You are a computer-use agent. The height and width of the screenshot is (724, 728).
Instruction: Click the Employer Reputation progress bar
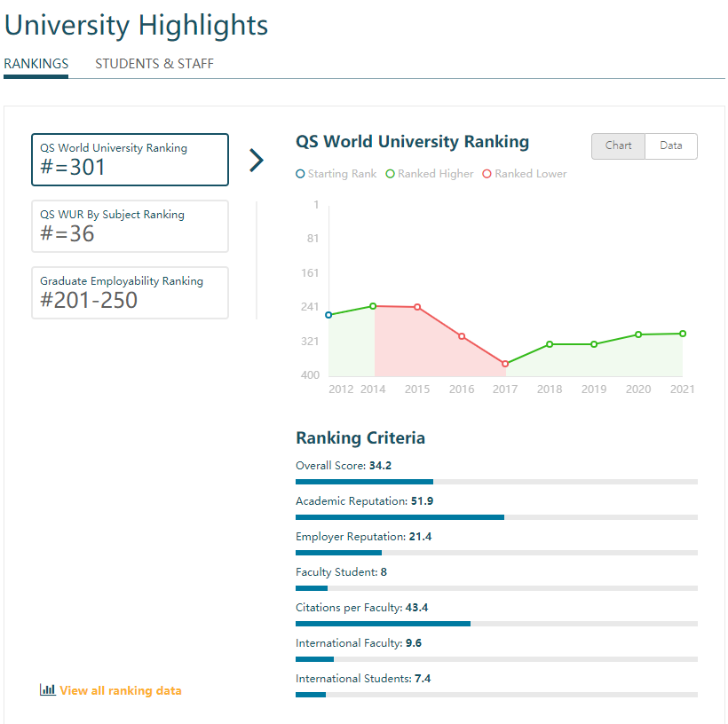[x=496, y=553]
